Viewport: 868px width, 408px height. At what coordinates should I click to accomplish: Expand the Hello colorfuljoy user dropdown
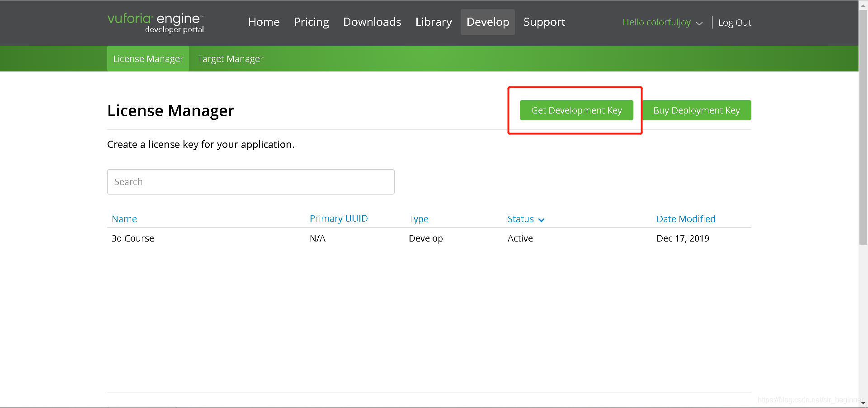point(662,23)
